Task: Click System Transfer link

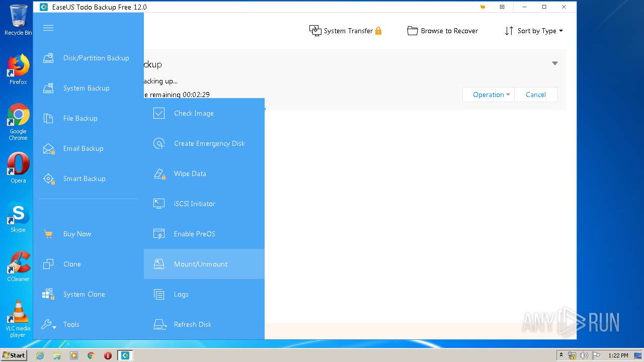Action: click(x=346, y=31)
